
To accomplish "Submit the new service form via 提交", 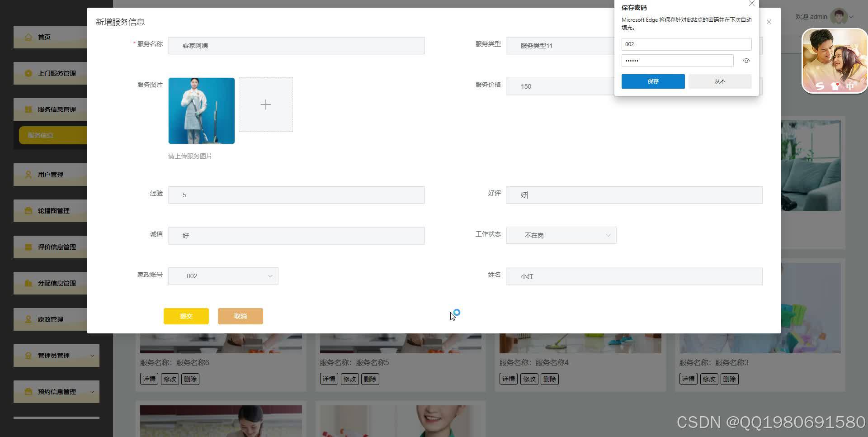I will coord(186,316).
